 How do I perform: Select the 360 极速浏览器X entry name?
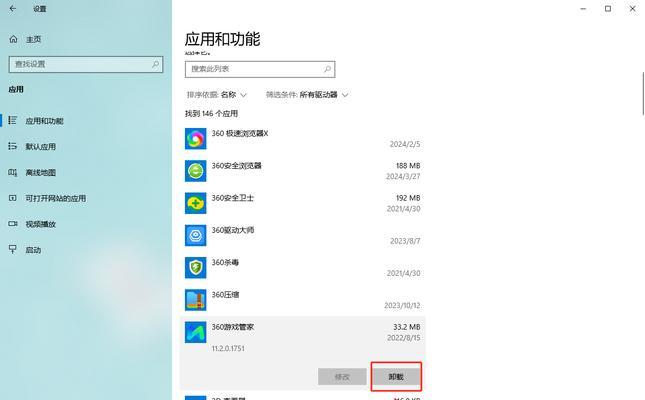(x=240, y=133)
